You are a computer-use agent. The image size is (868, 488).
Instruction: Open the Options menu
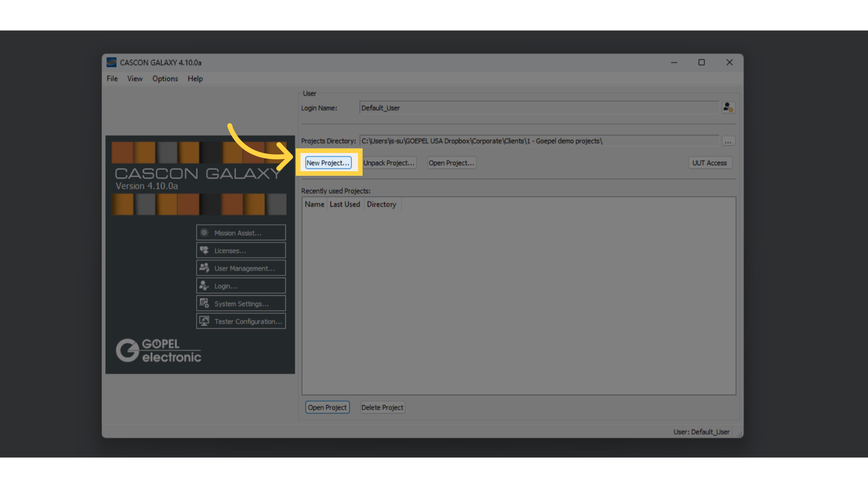tap(165, 79)
